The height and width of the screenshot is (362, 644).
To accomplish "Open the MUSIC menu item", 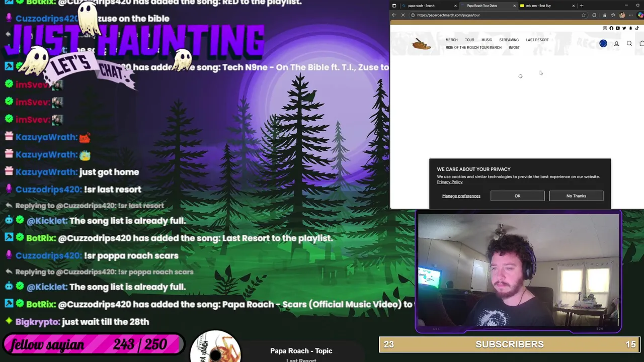I will [x=487, y=40].
